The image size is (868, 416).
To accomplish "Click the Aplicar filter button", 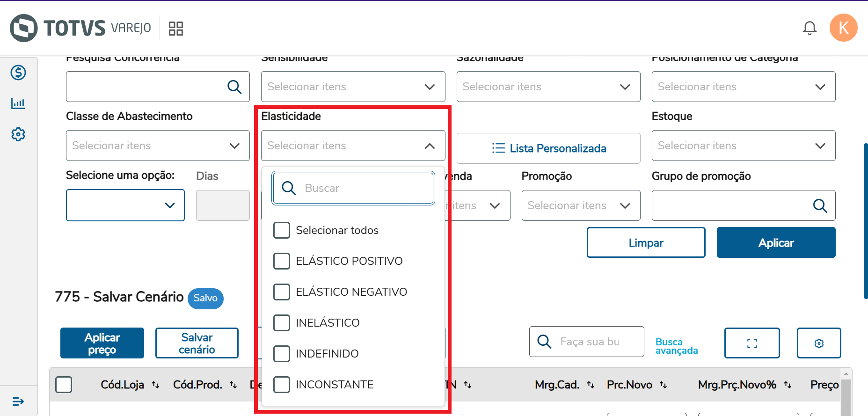I will [x=776, y=242].
